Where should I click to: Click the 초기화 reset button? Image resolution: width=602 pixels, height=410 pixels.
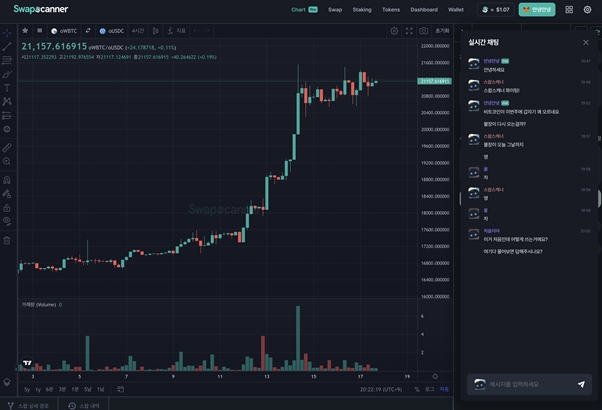point(442,31)
